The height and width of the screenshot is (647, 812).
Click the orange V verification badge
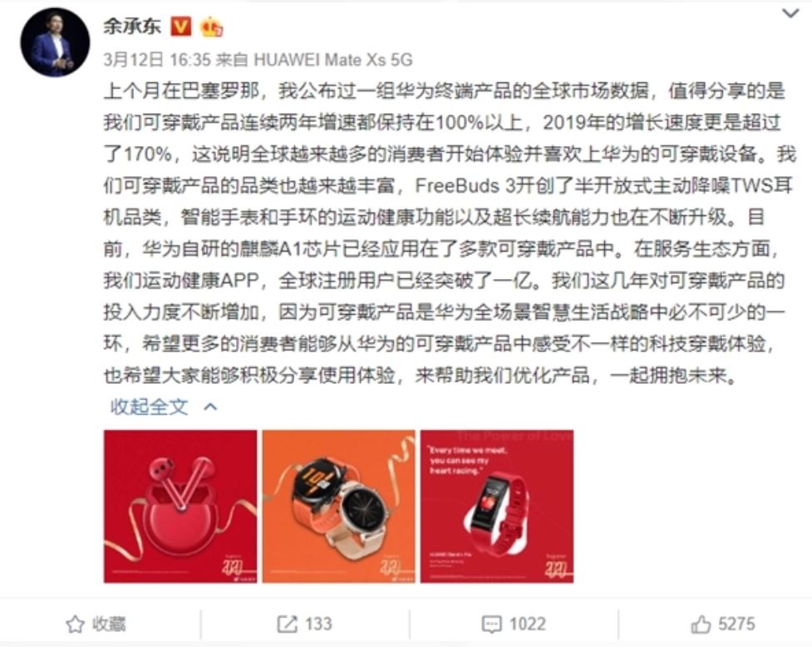[180, 27]
